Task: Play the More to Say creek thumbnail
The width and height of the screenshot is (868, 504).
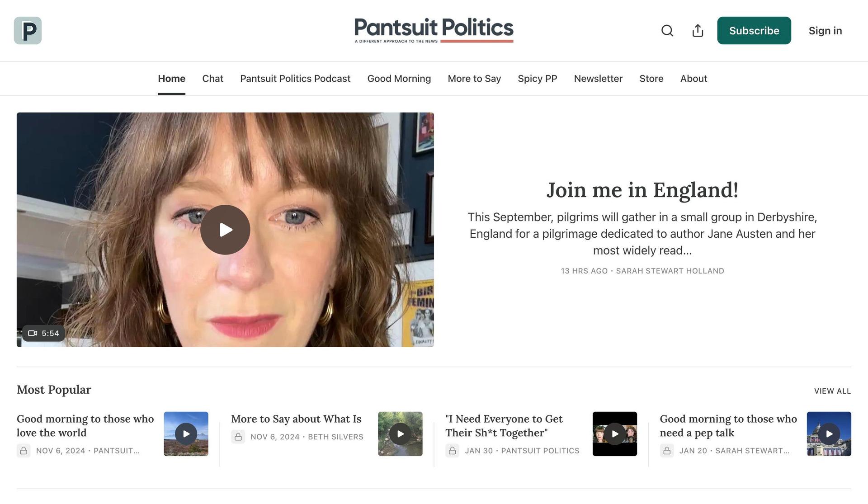Action: point(400,434)
